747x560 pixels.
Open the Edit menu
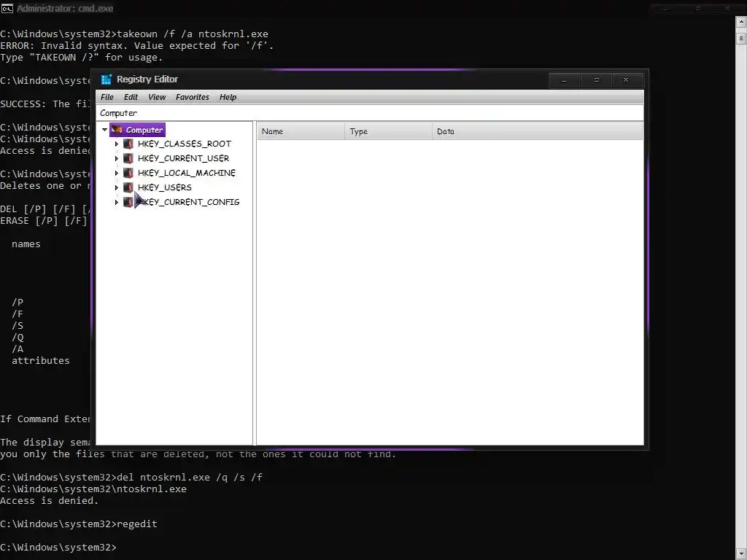131,97
